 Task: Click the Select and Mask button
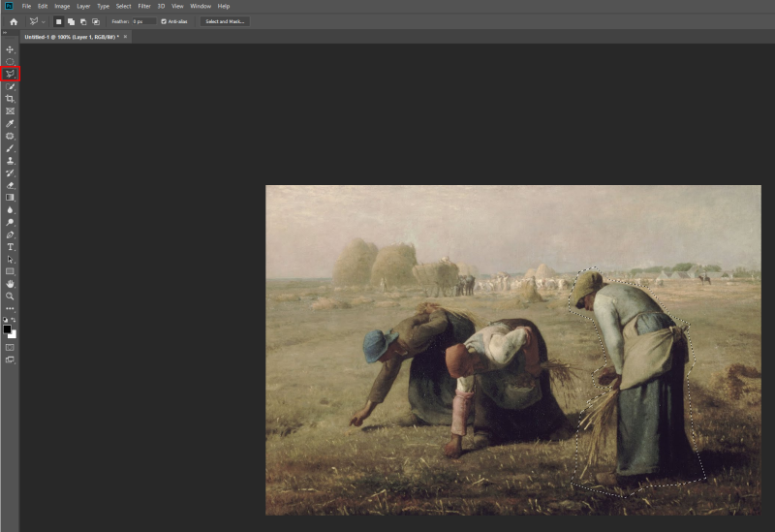pyautogui.click(x=225, y=21)
